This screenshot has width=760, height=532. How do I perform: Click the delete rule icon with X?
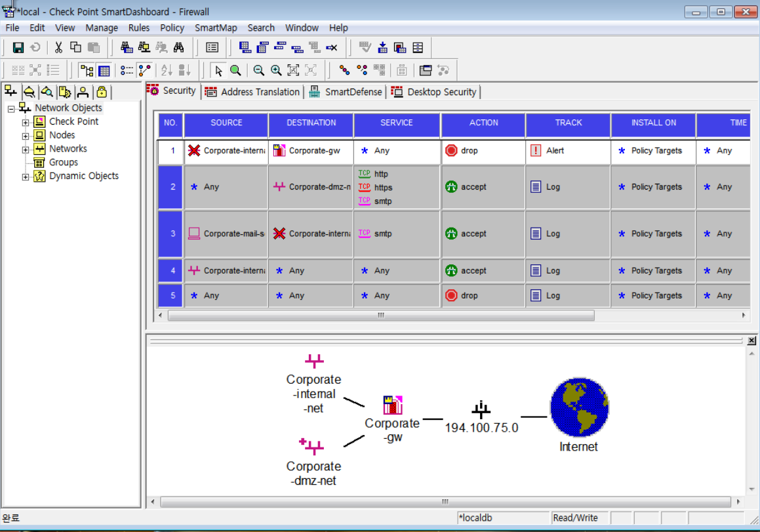[x=332, y=47]
